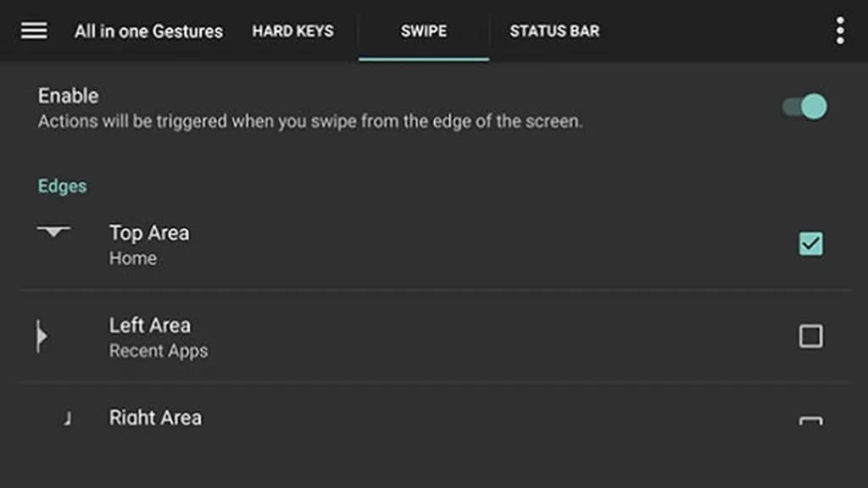Click the Enable setting label
Image resolution: width=868 pixels, height=488 pixels.
tap(69, 96)
